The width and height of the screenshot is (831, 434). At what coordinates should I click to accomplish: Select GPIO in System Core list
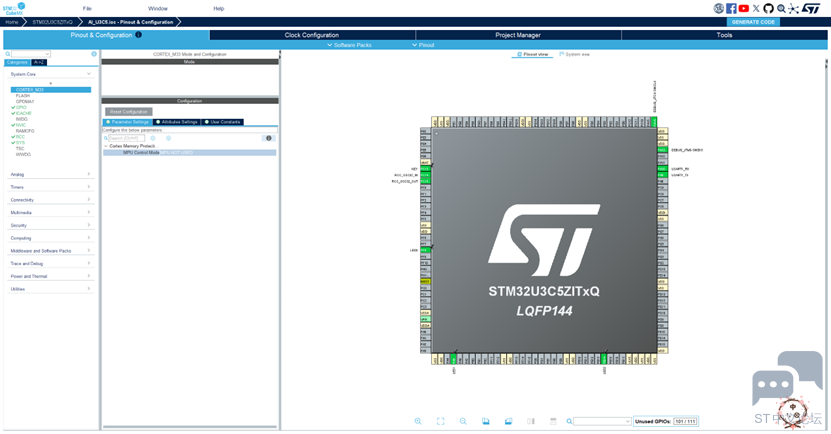(x=21, y=107)
